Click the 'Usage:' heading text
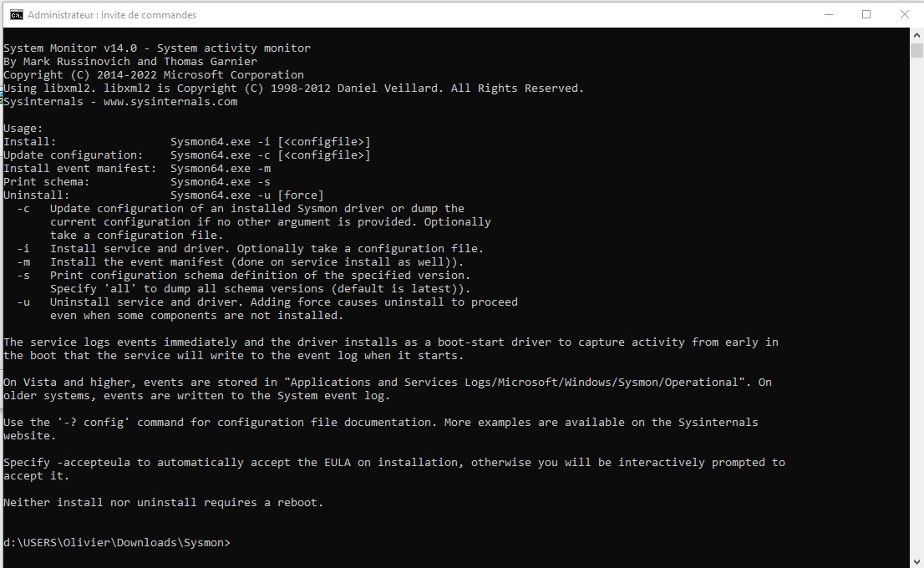The width and height of the screenshot is (924, 568). pyautogui.click(x=23, y=129)
